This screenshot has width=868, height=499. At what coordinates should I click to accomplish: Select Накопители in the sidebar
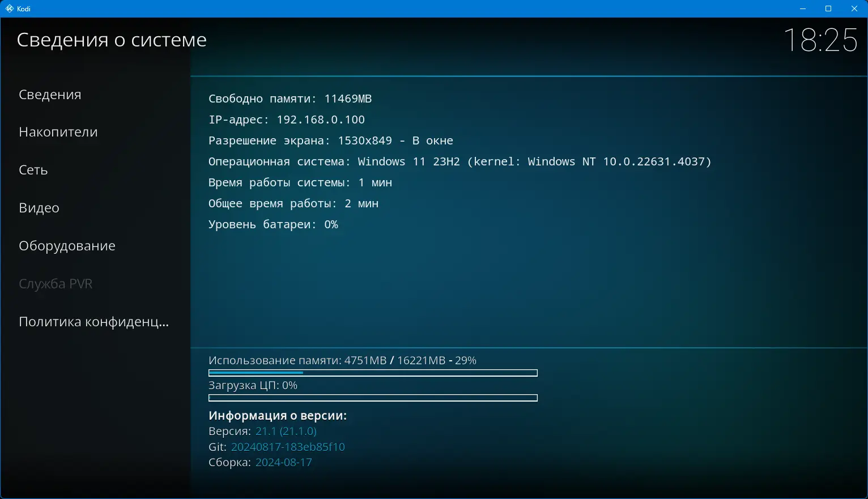(x=95, y=132)
